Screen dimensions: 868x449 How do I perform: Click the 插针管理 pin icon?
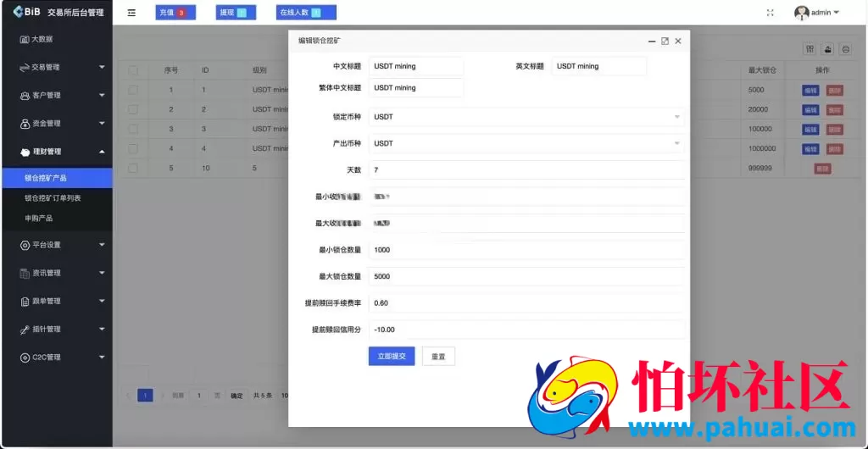(25, 329)
